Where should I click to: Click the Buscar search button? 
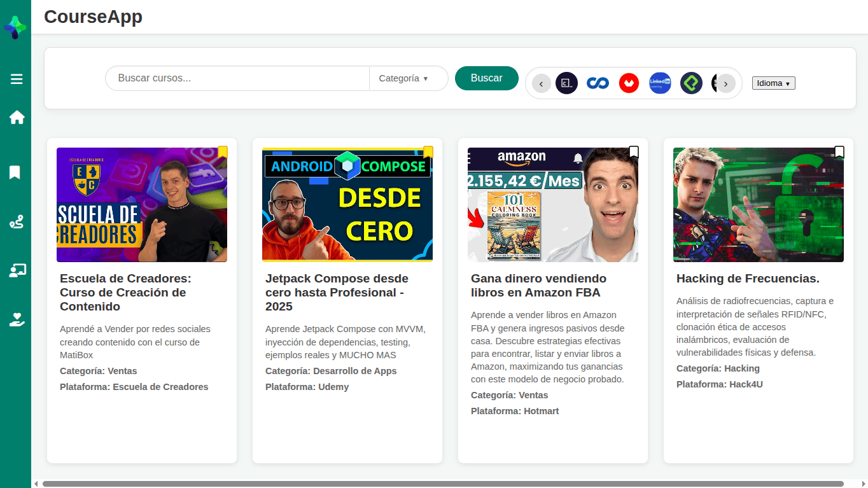(486, 78)
